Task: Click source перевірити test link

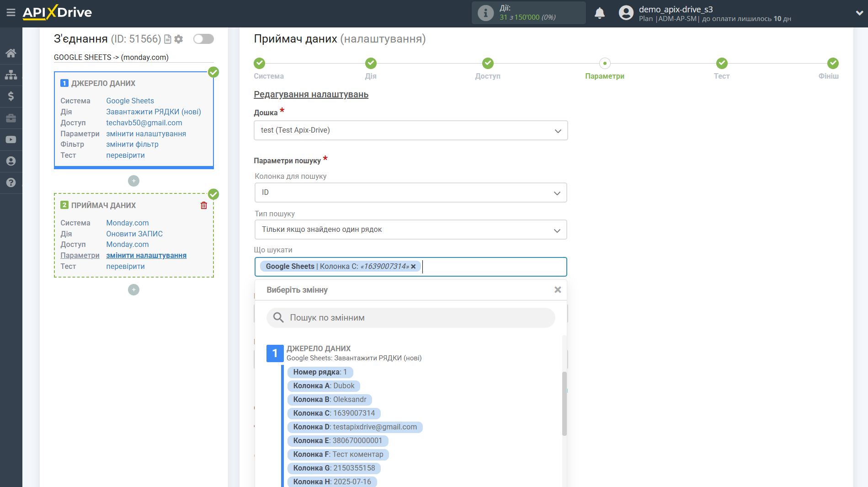Action: [x=125, y=155]
